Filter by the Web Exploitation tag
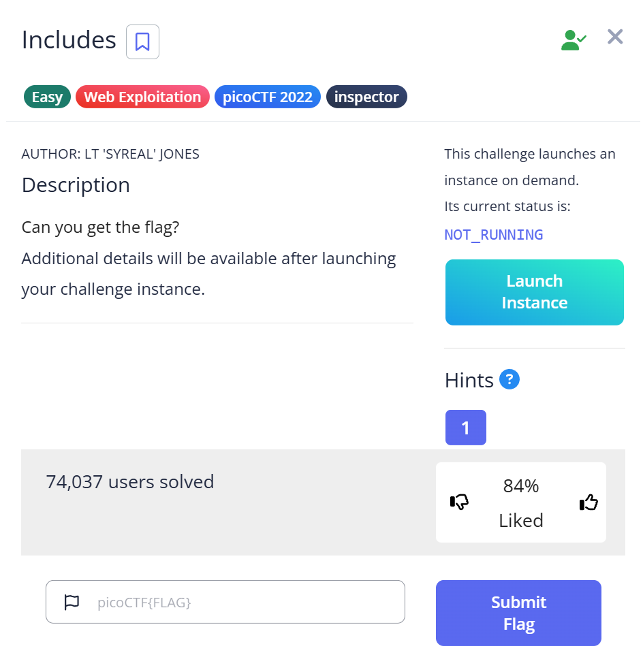Screen dimensions: 643x672 click(142, 97)
